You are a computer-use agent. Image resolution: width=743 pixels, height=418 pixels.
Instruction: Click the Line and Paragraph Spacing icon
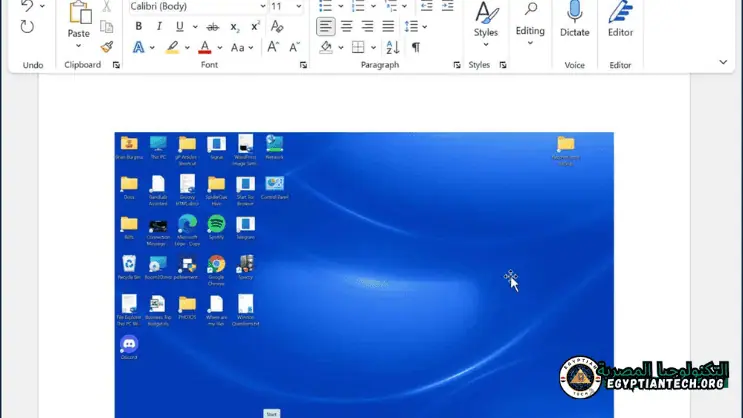(411, 27)
